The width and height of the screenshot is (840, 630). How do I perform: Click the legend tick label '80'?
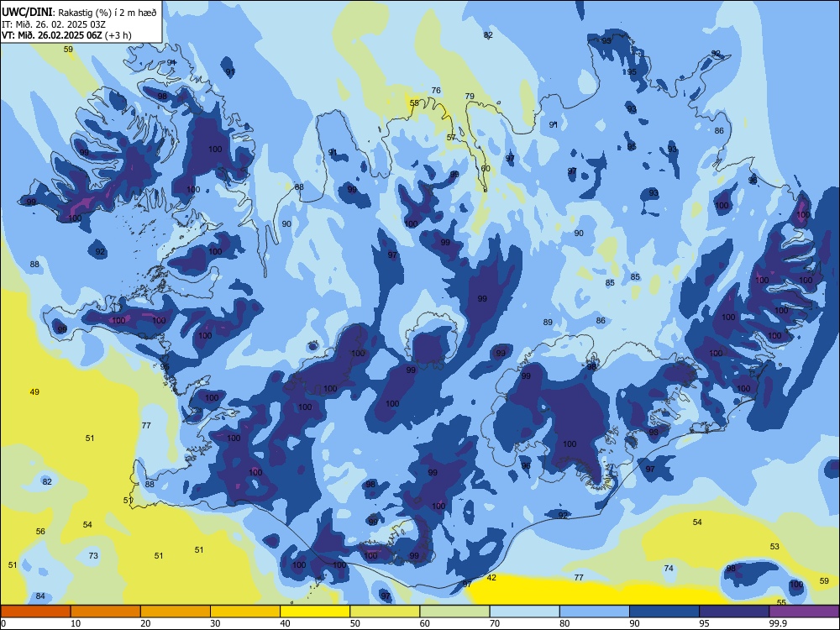[x=564, y=623]
